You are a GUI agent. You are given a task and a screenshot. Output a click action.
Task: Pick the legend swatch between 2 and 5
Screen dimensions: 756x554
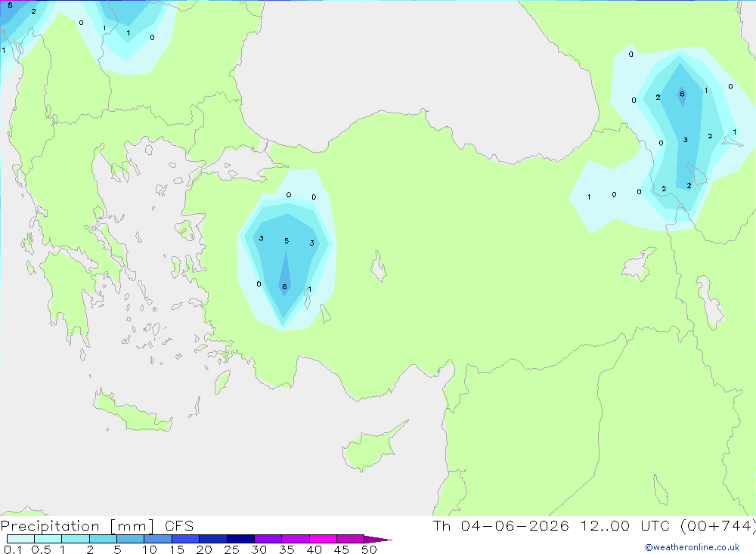[103, 539]
